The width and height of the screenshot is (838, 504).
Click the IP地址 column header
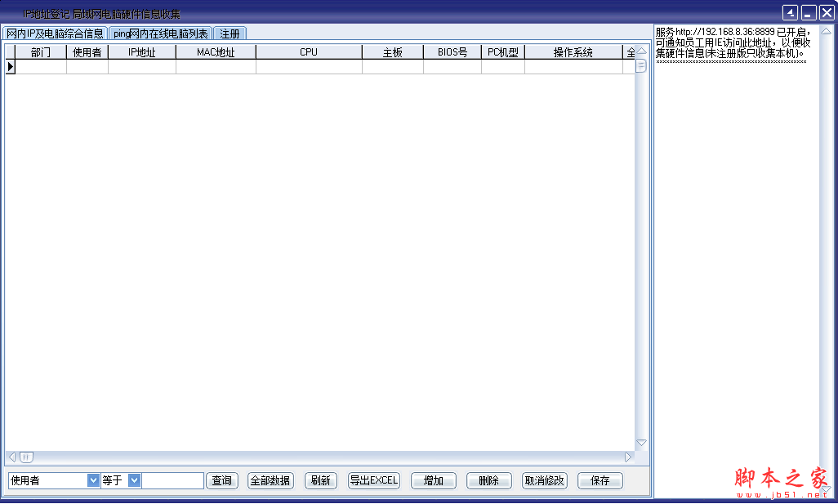(140, 51)
